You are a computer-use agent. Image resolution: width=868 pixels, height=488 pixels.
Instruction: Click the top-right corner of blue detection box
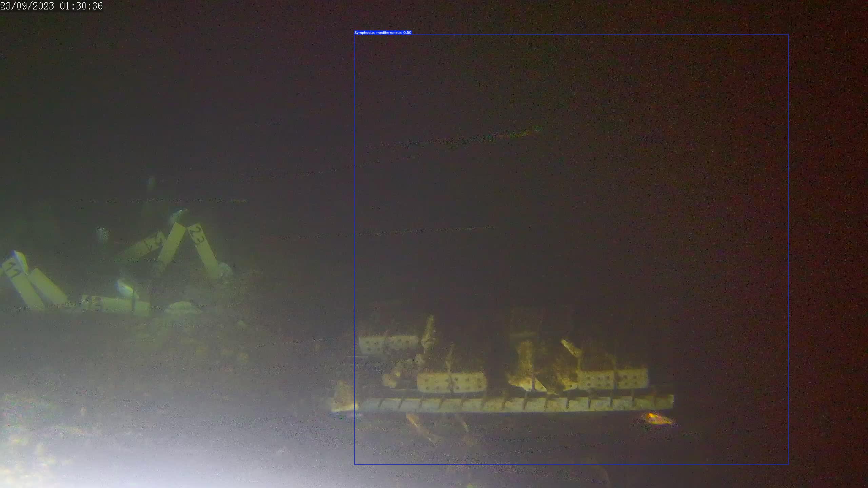click(788, 34)
